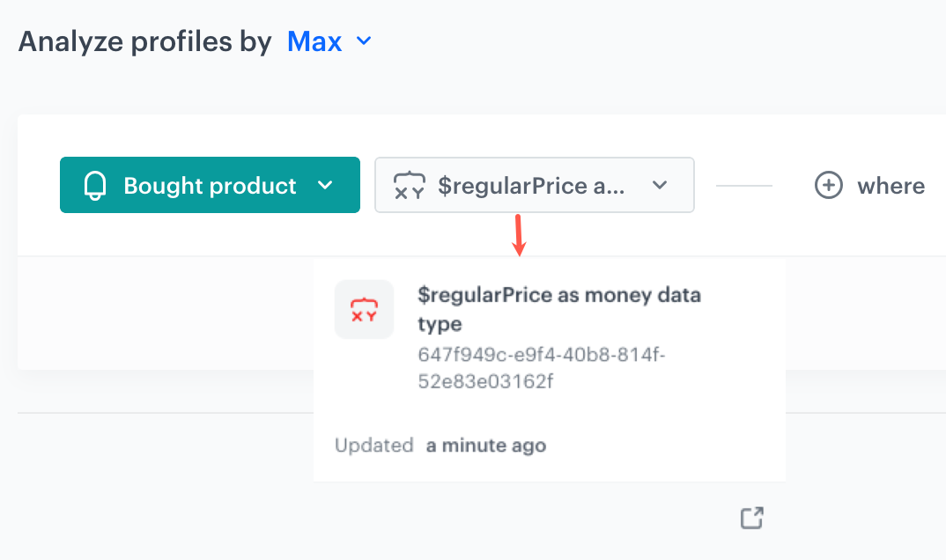Click the red XY icon in the popup
Image resolution: width=946 pixels, height=560 pixels.
364,309
